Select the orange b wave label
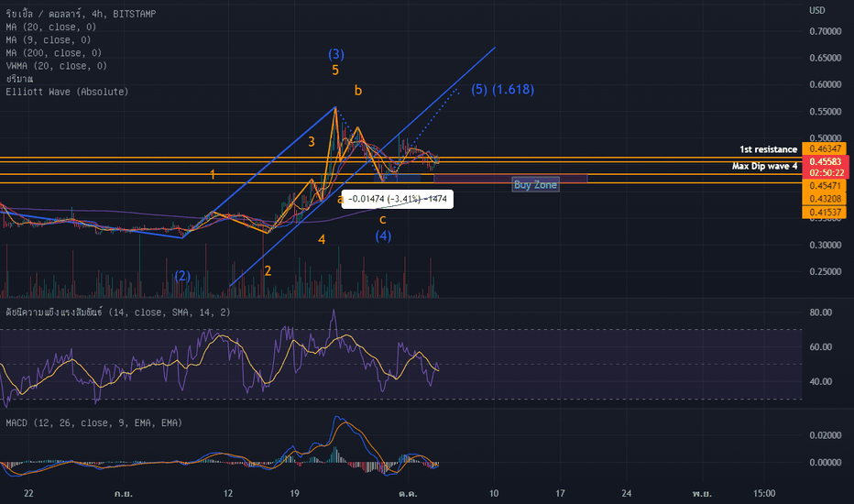 358,91
